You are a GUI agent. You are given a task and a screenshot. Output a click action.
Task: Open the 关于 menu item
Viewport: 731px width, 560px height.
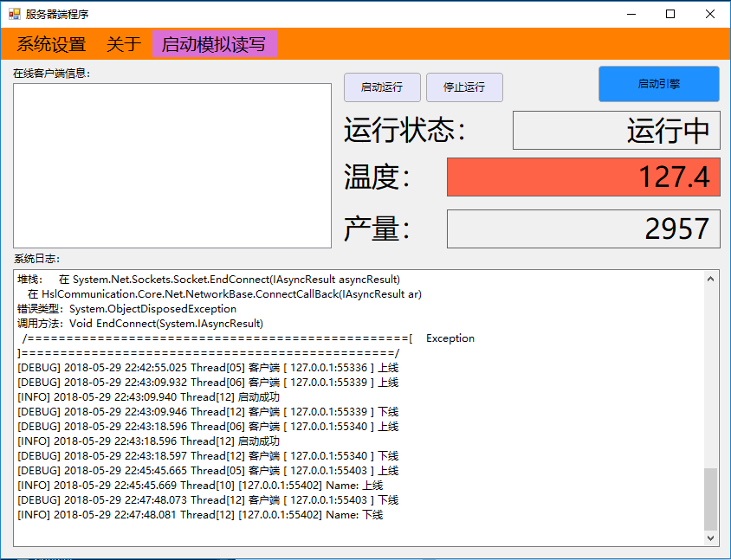(122, 43)
